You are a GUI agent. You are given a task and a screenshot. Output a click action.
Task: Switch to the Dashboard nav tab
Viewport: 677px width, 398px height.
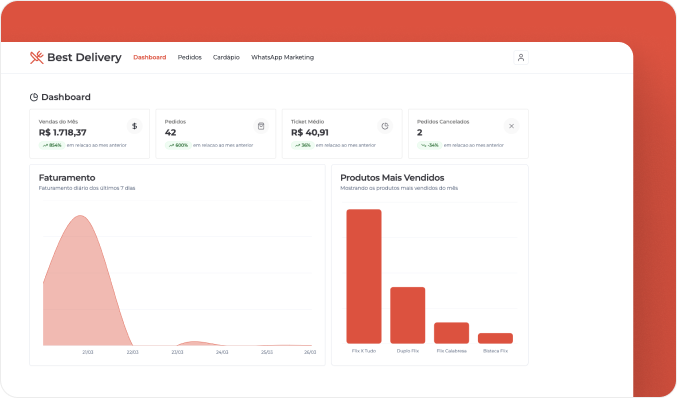149,57
